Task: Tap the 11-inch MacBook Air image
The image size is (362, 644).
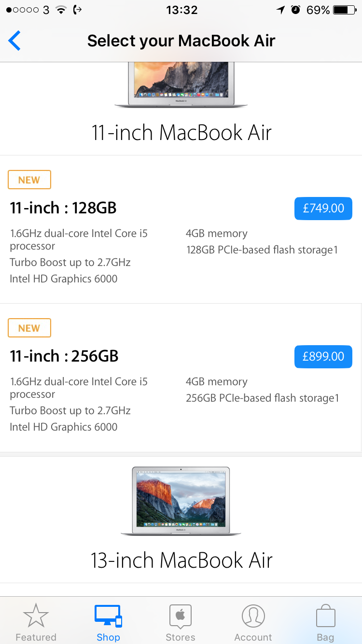Action: (181, 84)
